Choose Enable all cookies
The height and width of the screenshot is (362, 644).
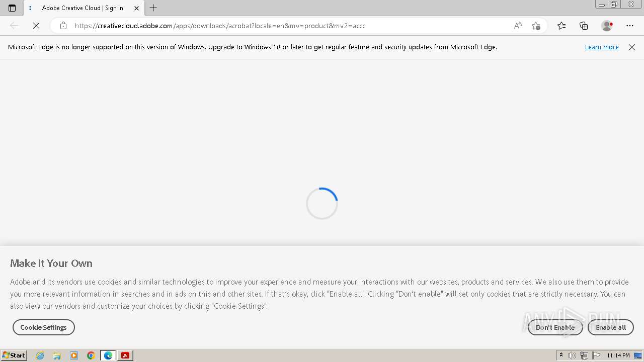coord(611,327)
